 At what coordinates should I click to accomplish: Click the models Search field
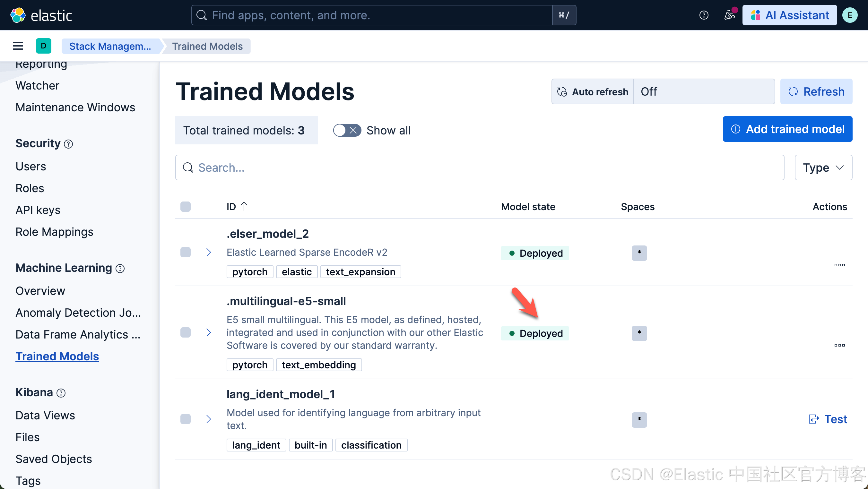(479, 167)
